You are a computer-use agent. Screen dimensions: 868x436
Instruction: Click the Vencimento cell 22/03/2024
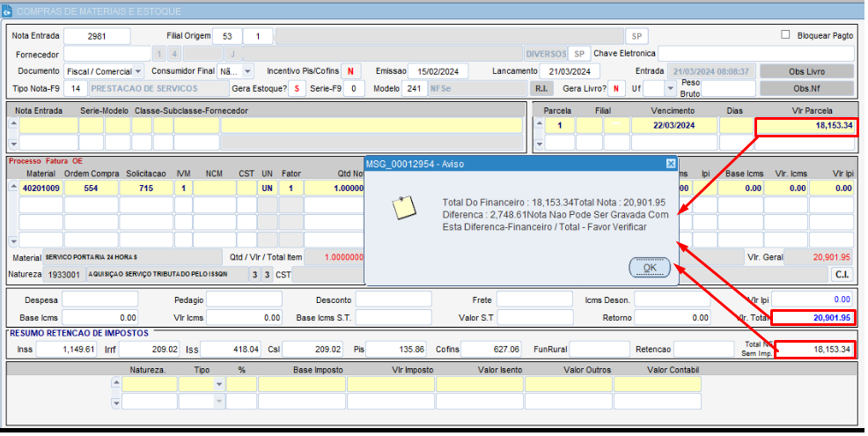pos(673,125)
